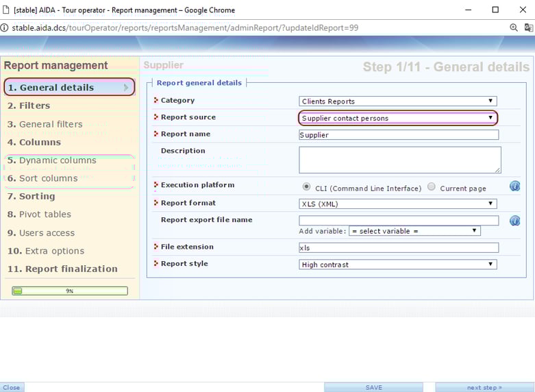Expand the Report style dropdown
Screen dimensions: 535x392
point(397,265)
